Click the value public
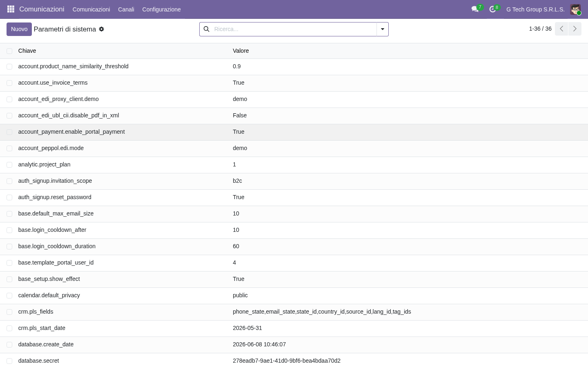This screenshot has height=368, width=588. click(240, 295)
